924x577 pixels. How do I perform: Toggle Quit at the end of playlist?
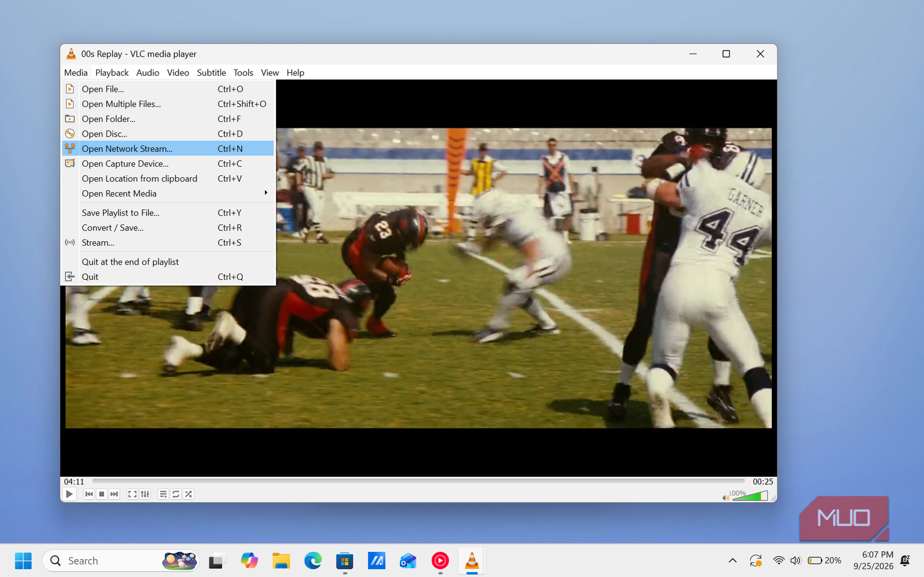168,262
